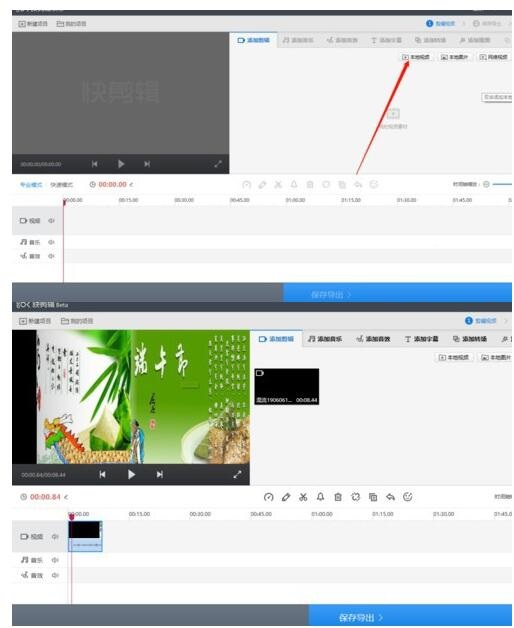
Task: Click the scissors split icon in lower toolbar
Action: [x=303, y=497]
